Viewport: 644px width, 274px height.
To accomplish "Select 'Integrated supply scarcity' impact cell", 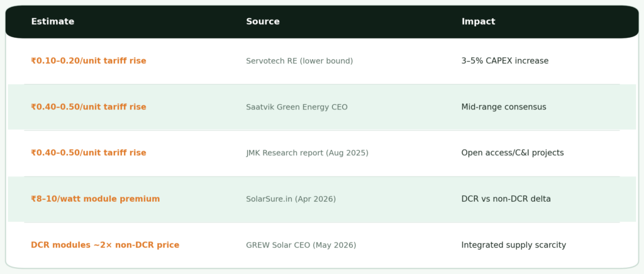I will 513,245.
